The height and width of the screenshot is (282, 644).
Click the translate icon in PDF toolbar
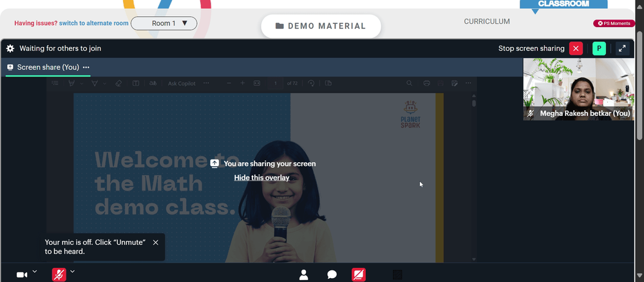click(x=153, y=83)
